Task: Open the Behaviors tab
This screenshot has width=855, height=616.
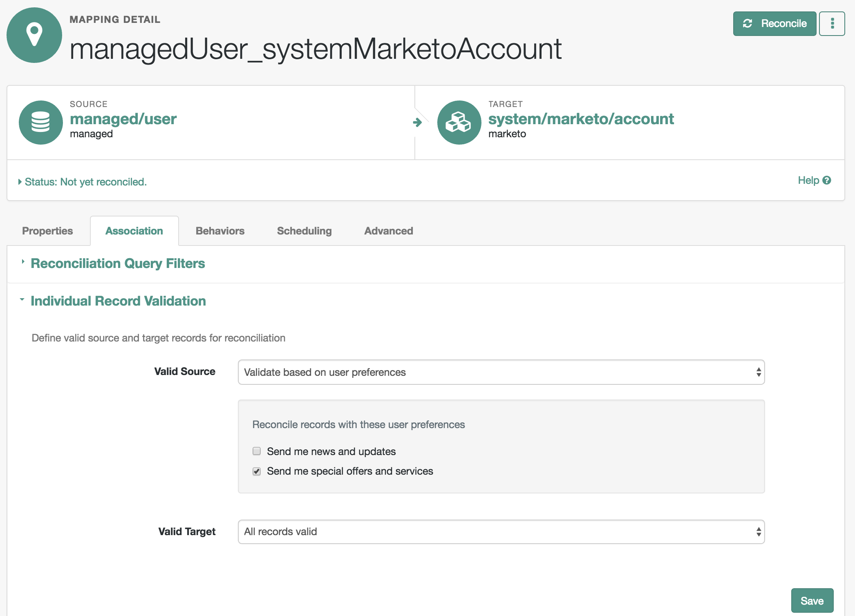Action: click(x=220, y=231)
